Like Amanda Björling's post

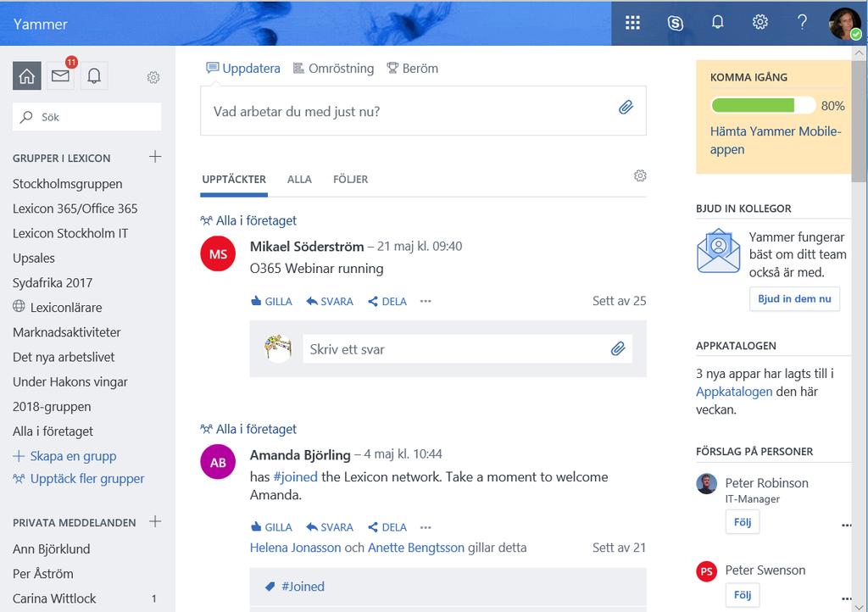pyautogui.click(x=271, y=527)
